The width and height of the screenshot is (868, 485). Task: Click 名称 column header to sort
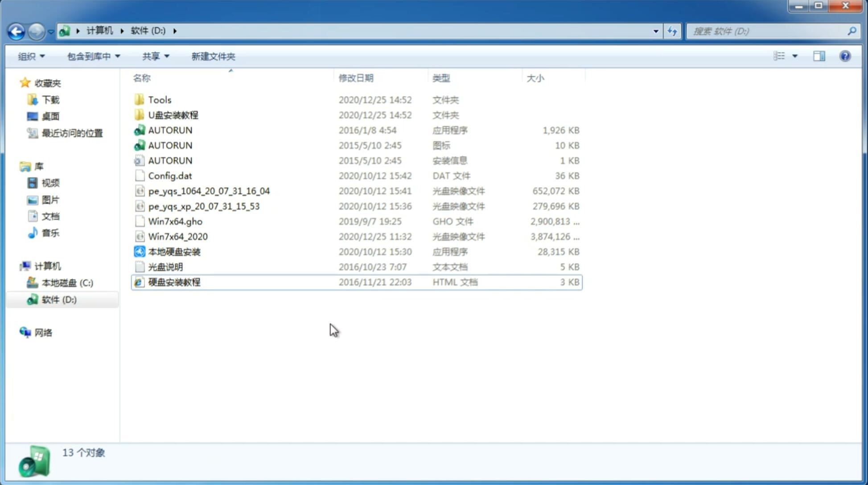click(141, 78)
